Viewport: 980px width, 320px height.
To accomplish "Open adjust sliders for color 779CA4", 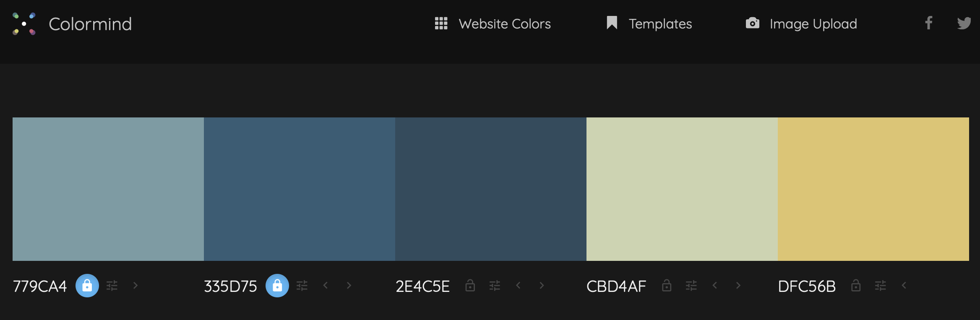I will click(112, 286).
